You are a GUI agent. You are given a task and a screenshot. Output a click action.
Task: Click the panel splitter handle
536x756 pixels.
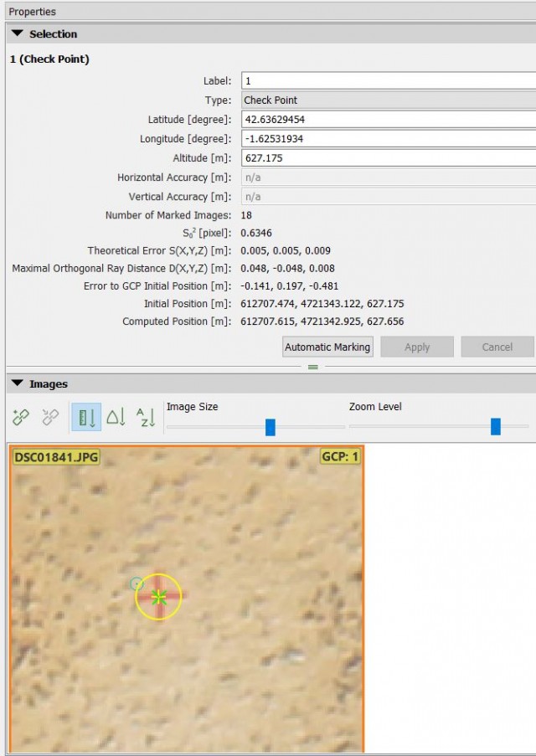click(312, 367)
